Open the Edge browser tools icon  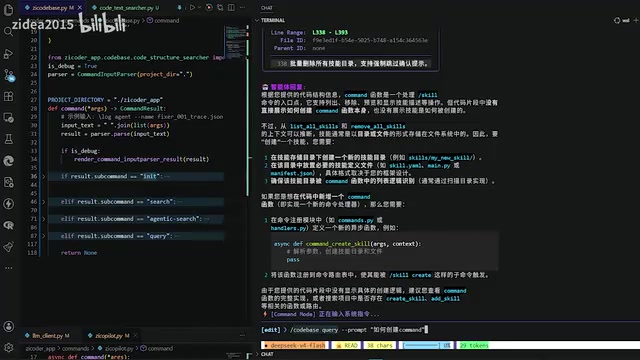click(9, 161)
